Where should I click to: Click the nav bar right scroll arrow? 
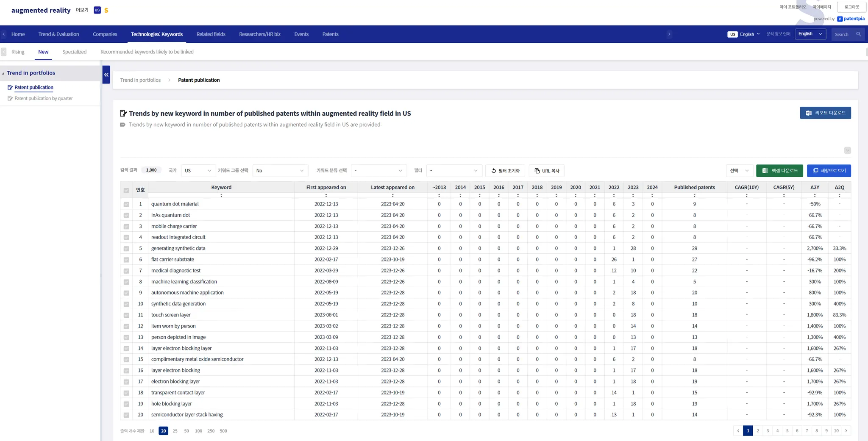click(669, 34)
